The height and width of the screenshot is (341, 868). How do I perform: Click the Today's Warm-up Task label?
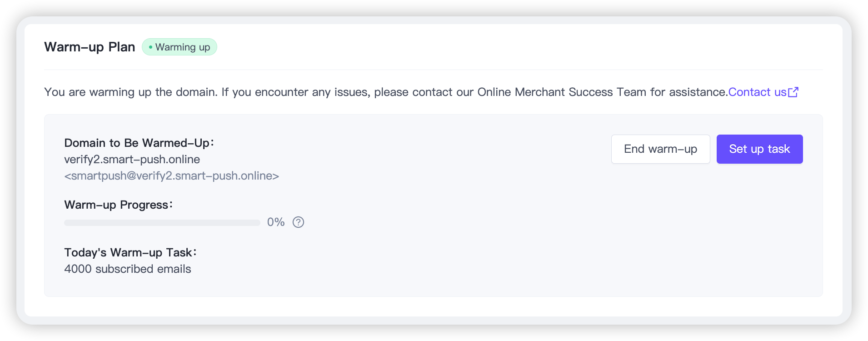pyautogui.click(x=130, y=253)
